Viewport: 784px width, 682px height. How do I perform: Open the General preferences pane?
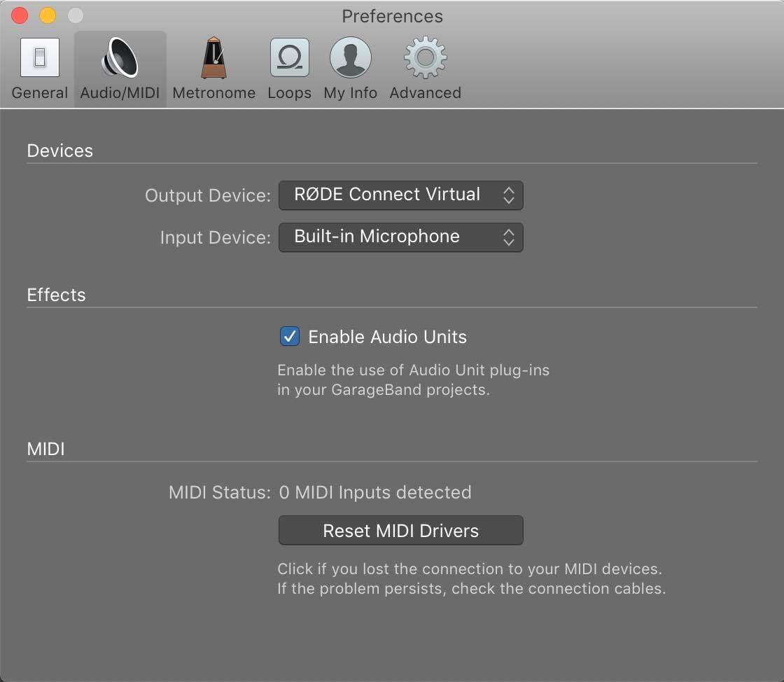[x=39, y=67]
